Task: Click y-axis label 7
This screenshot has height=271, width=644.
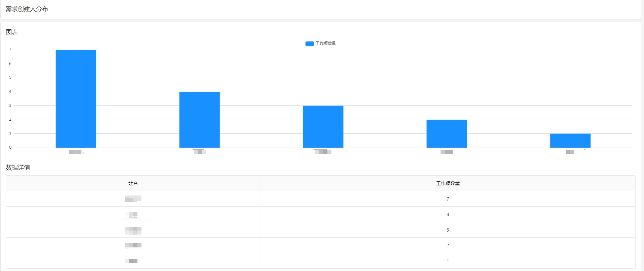Action: coord(10,50)
